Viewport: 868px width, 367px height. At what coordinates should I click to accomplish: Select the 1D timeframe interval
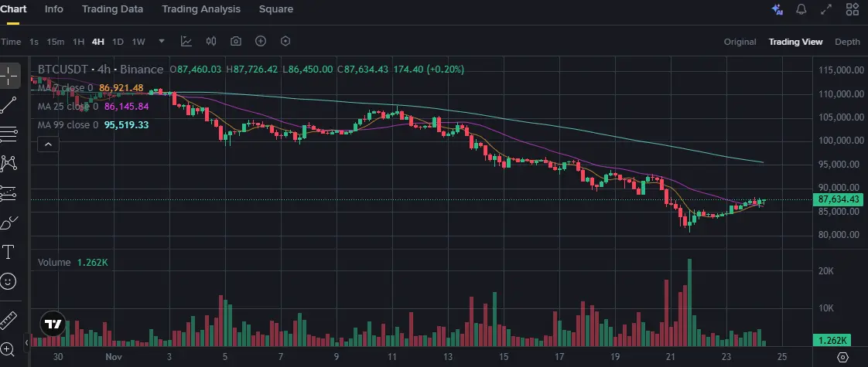118,42
